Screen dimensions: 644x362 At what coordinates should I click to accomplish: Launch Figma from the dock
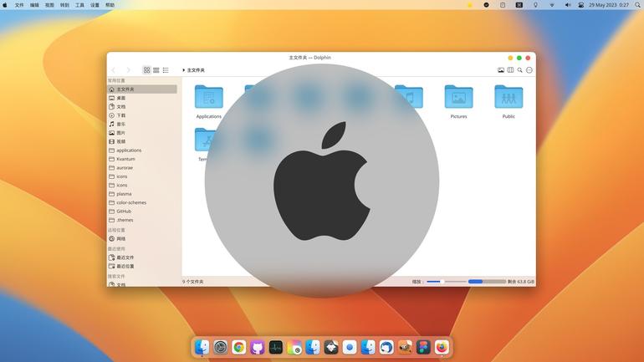(423, 347)
